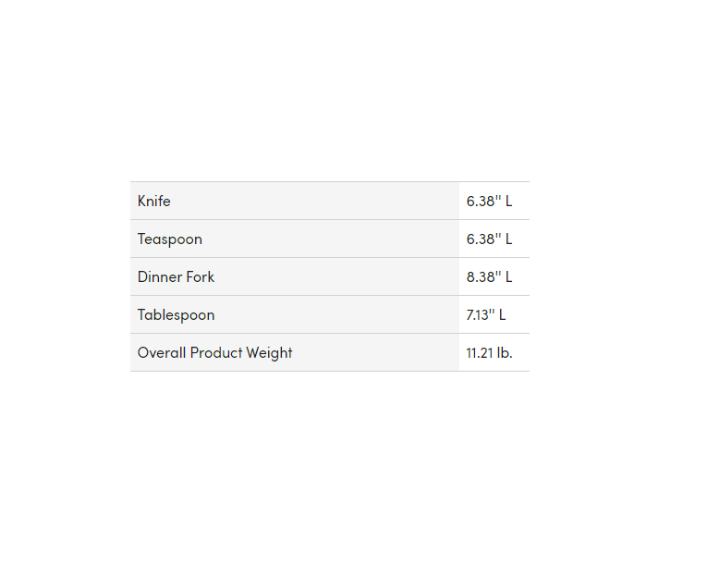Viewport: 720px width, 588px height.
Task: Click empty gray space right of Teaspoon label
Action: [333, 239]
